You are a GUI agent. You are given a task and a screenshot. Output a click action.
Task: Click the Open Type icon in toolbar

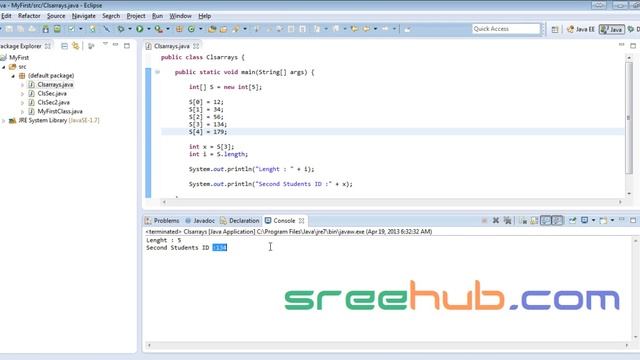coord(212,29)
